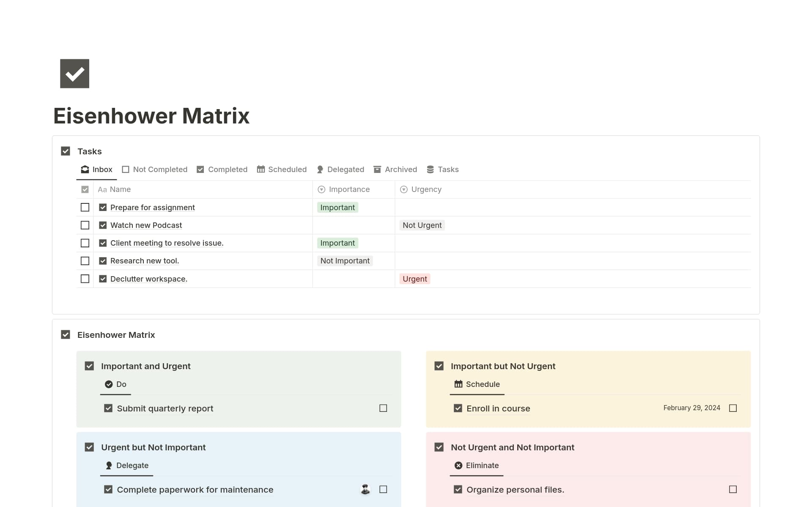This screenshot has height=507, width=812.
Task: Click the page icon beside Declutter workspace
Action: (103, 279)
